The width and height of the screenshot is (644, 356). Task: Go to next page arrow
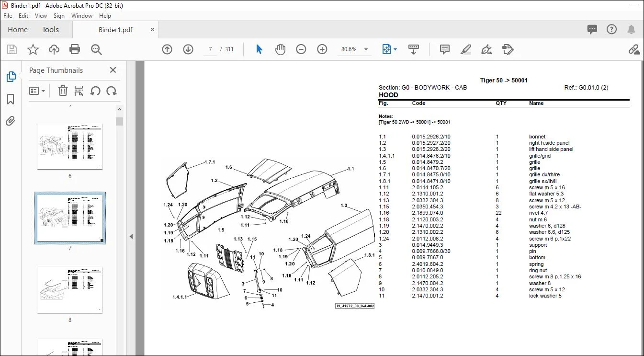pyautogui.click(x=188, y=49)
